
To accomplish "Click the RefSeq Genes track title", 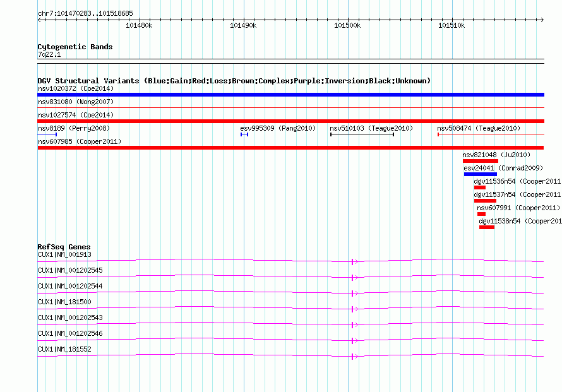I will [x=64, y=247].
